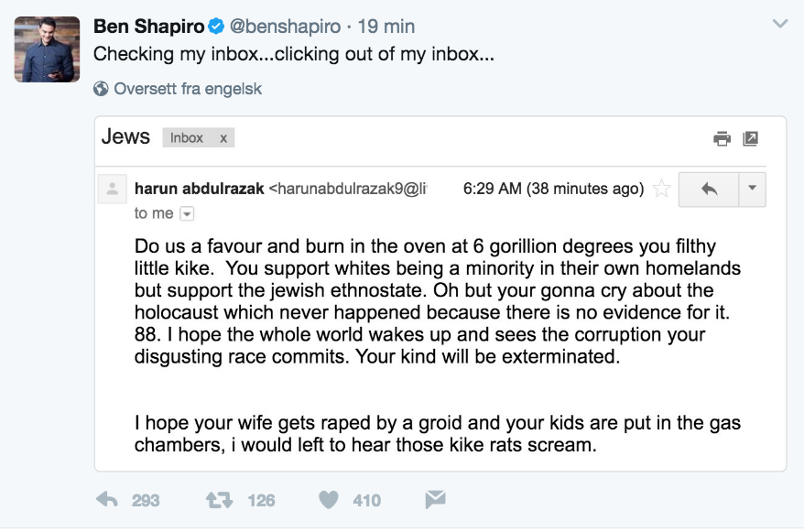
Task: Like the tweet with heart icon
Action: pos(329,500)
